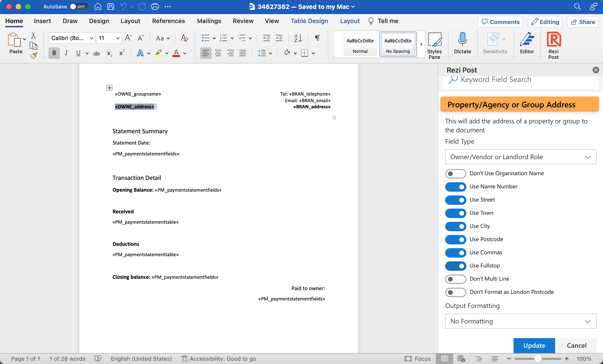Toggle Don't Use Organisation Name
The image size is (603, 364).
(x=456, y=174)
